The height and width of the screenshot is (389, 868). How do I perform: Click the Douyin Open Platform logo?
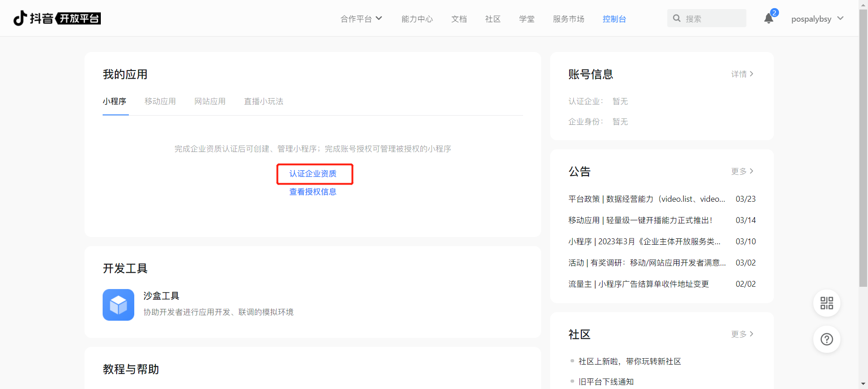(57, 18)
